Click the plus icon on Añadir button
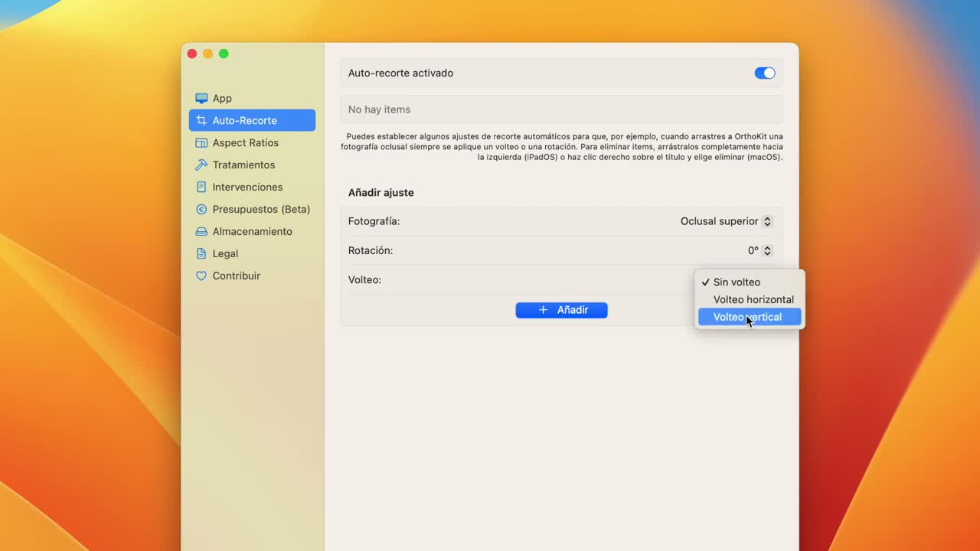 tap(544, 310)
